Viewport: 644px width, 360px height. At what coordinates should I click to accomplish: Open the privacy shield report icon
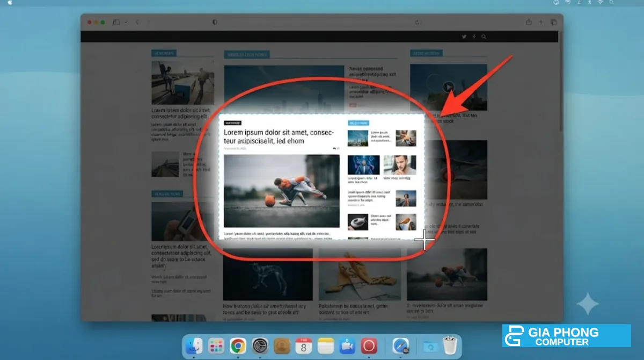tap(215, 22)
